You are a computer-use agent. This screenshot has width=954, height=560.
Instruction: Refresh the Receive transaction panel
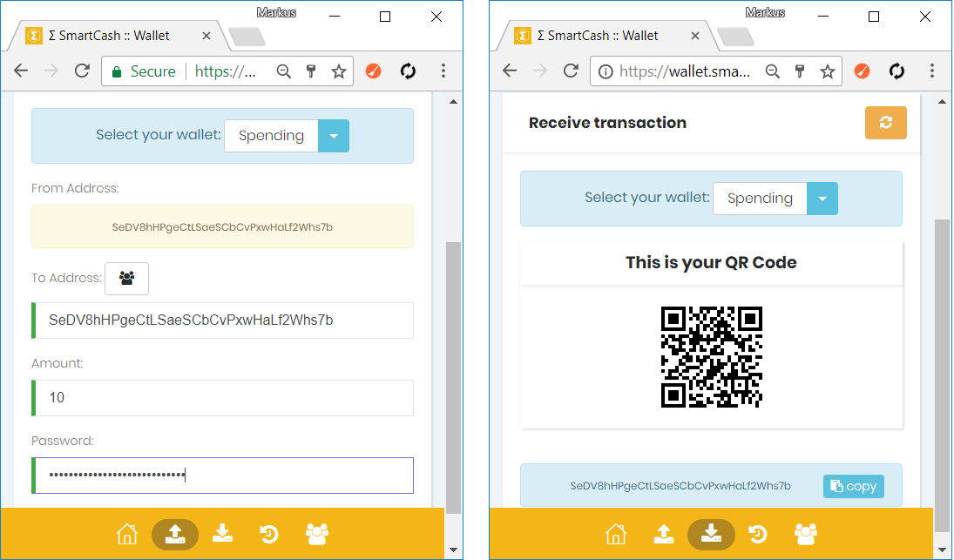pos(886,123)
